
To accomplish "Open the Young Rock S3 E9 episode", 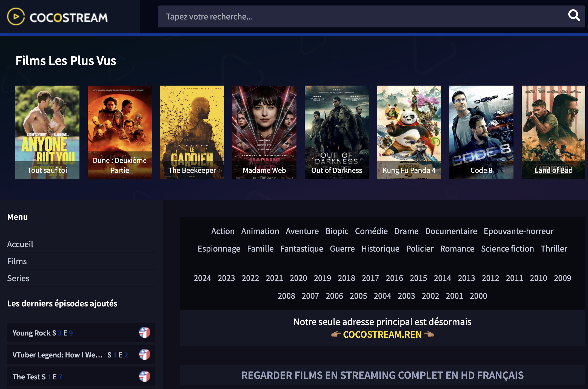I will tap(42, 333).
